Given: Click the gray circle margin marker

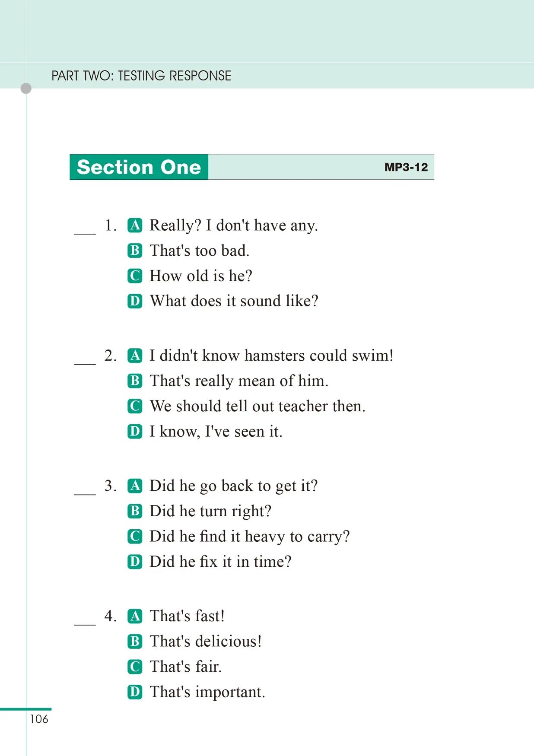Looking at the screenshot, I should click(x=26, y=88).
